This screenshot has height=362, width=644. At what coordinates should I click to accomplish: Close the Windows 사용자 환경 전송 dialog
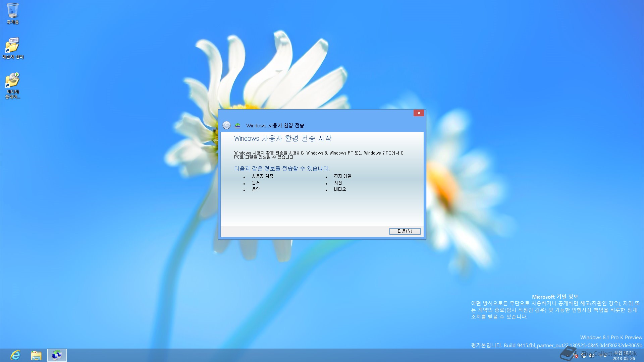coord(419,113)
